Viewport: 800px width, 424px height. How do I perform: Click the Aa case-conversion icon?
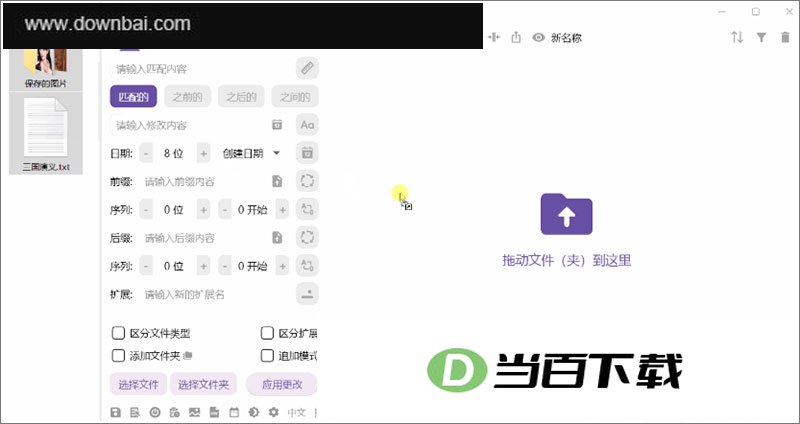pyautogui.click(x=307, y=124)
